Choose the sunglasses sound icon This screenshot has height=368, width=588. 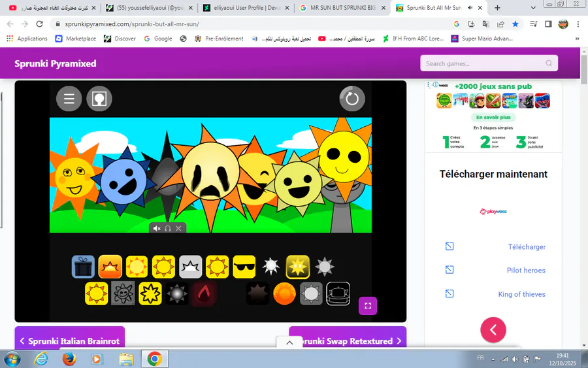click(244, 267)
